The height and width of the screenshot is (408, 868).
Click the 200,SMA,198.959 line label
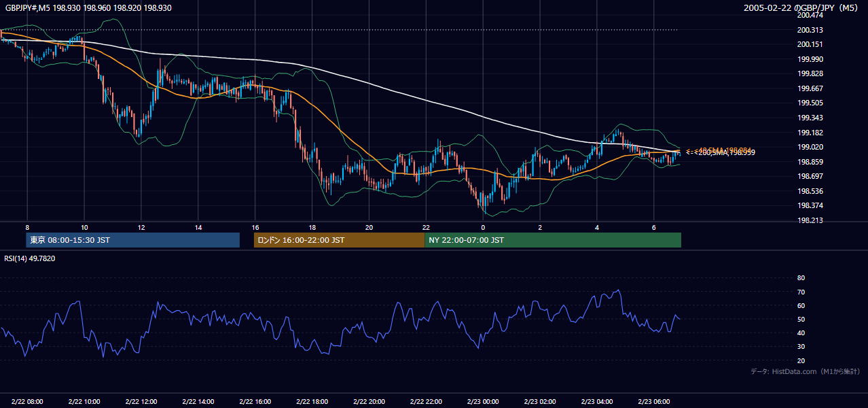[725, 152]
